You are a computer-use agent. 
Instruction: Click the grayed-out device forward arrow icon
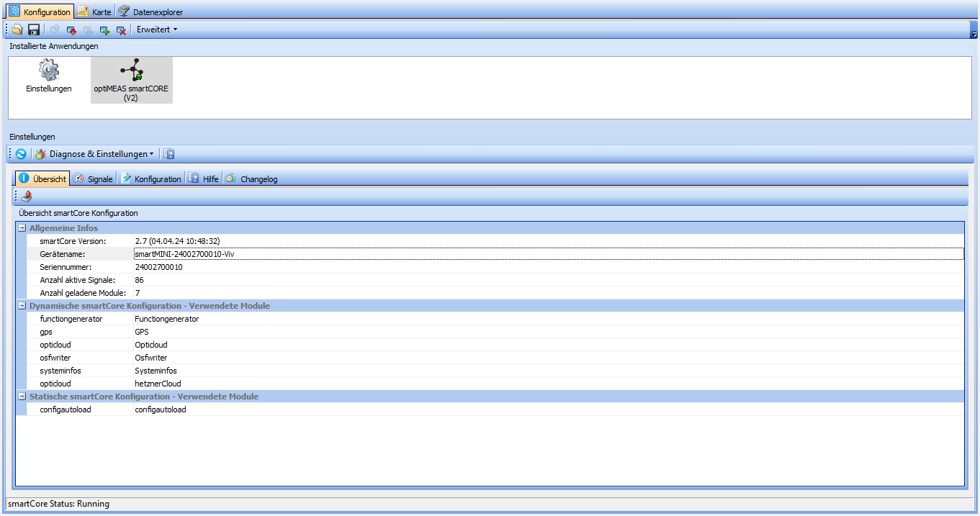tap(88, 30)
